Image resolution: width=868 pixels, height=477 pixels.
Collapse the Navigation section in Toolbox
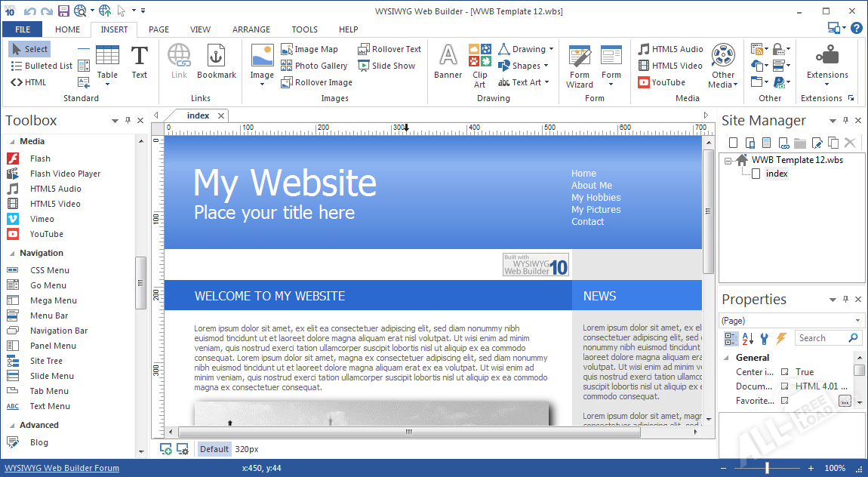(x=12, y=254)
